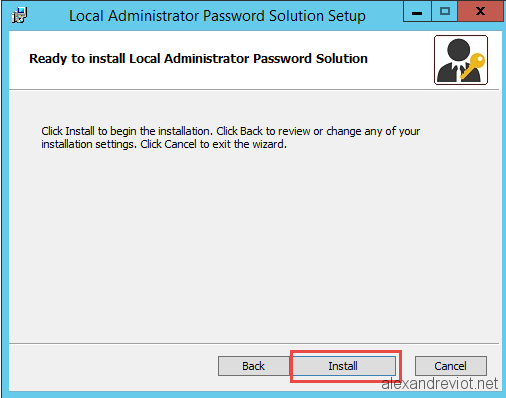Screen dimensions: 506x398
Task: Open the installer system menu icon in title bar
Action: click(x=19, y=15)
